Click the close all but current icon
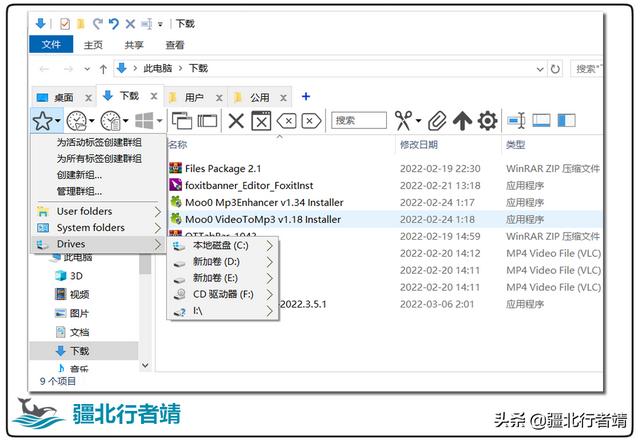This screenshot has width=640, height=441. pyautogui.click(x=261, y=121)
